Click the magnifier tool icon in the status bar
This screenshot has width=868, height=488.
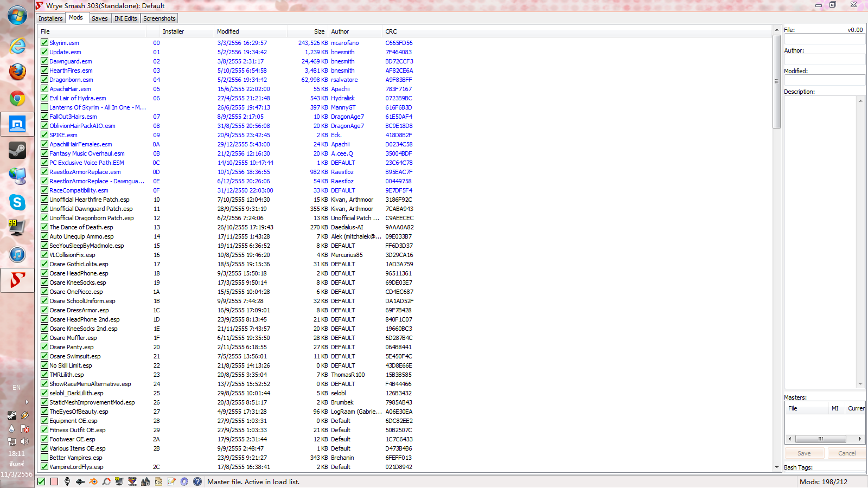click(x=106, y=481)
